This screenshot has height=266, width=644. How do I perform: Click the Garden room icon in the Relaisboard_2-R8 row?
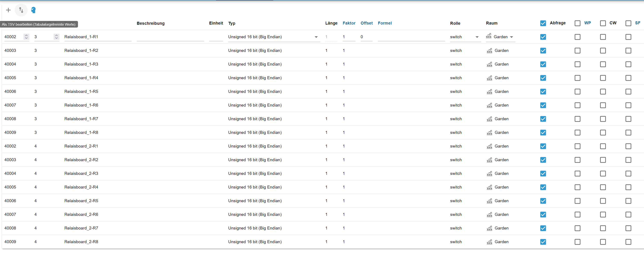pos(489,242)
